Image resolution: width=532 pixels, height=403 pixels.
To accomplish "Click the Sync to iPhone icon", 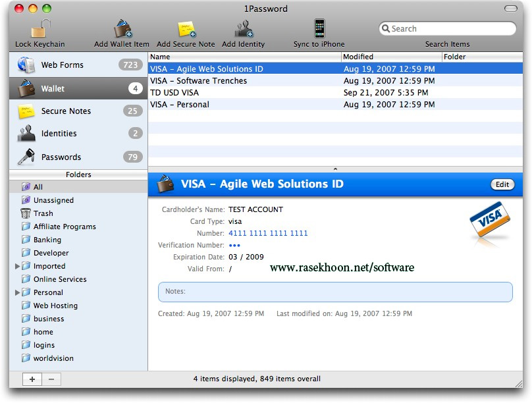I will point(319,28).
